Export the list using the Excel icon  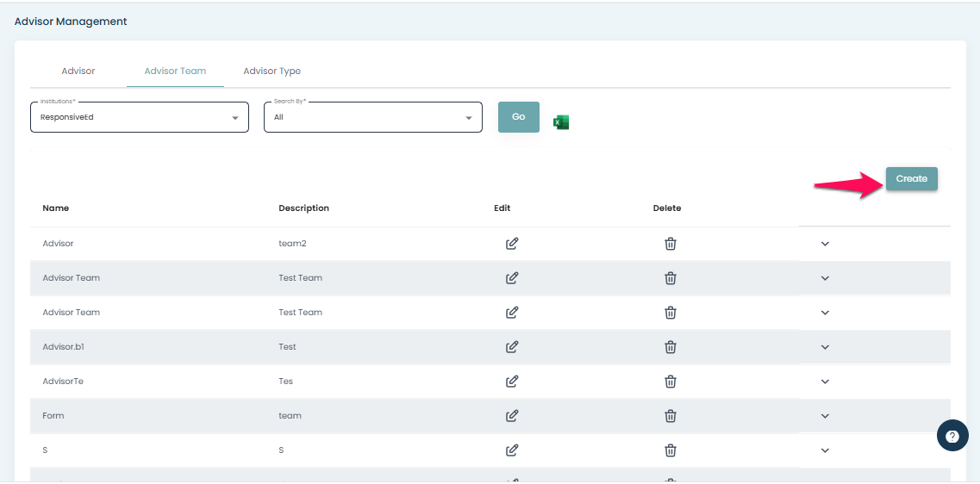561,122
